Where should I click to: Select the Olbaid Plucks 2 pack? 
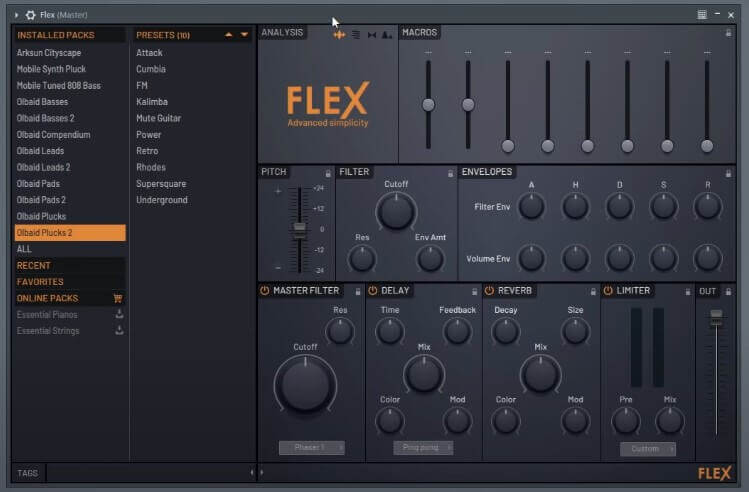pos(70,233)
